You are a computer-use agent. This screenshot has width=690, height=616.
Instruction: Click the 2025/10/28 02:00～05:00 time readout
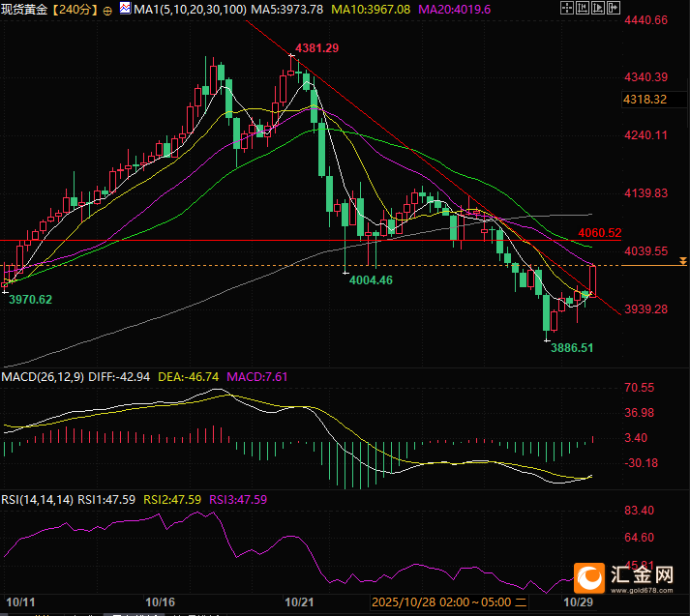coord(449,601)
